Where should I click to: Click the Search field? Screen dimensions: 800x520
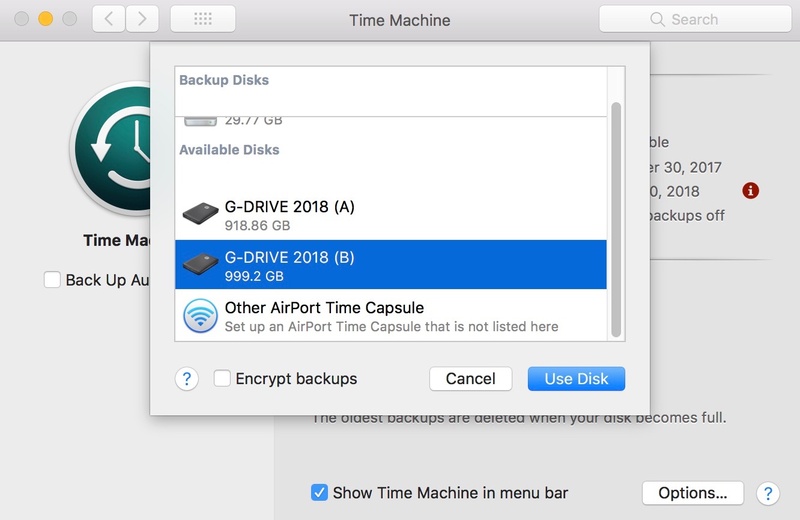(695, 19)
